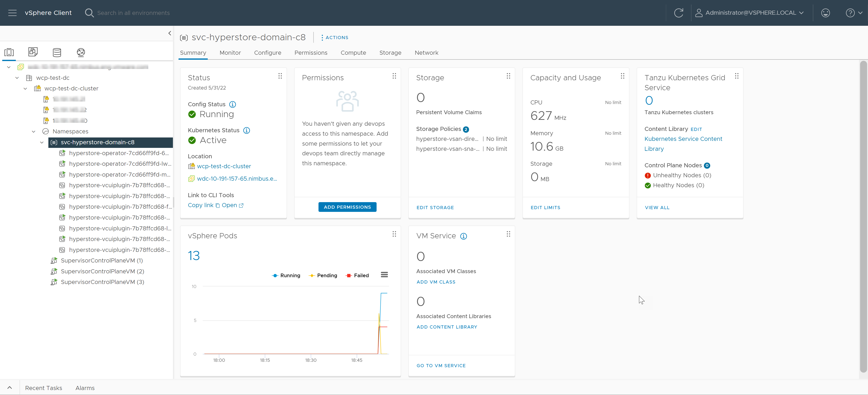Collapse the vCenter root tree node
This screenshot has height=395, width=868.
click(9, 67)
